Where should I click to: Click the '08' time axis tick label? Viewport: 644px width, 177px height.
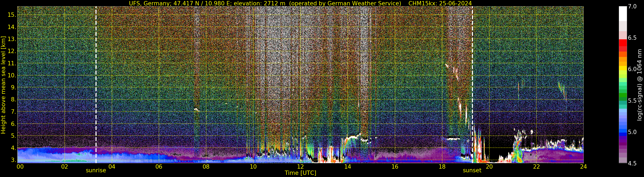pyautogui.click(x=206, y=167)
